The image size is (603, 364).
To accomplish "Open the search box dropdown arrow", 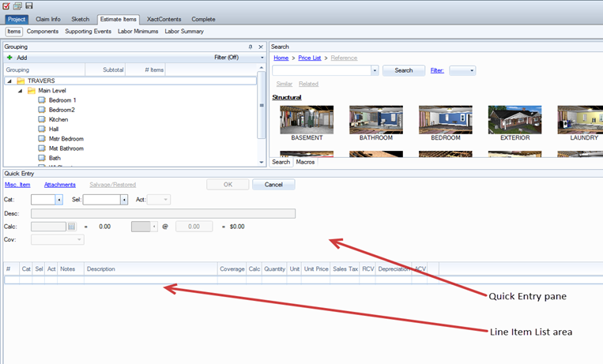I will pos(375,71).
